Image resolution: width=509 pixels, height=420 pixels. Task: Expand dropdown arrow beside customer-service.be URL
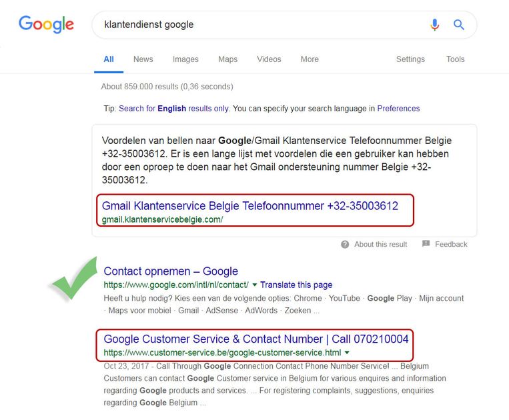pyautogui.click(x=347, y=353)
